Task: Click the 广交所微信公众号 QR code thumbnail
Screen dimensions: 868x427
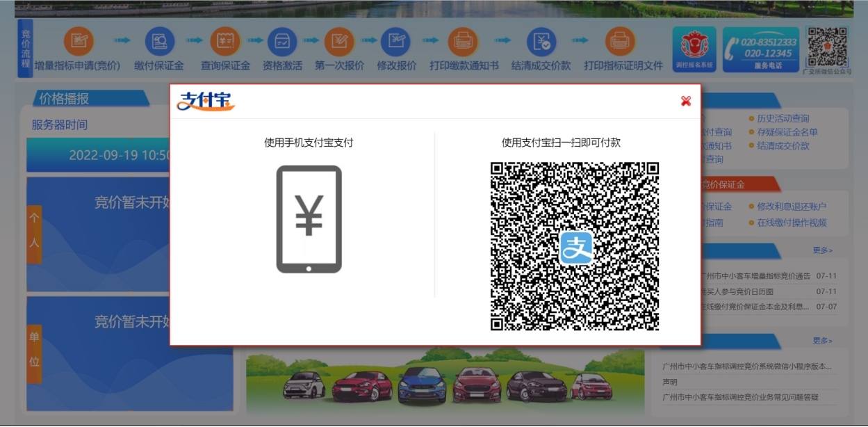Action: [x=827, y=47]
